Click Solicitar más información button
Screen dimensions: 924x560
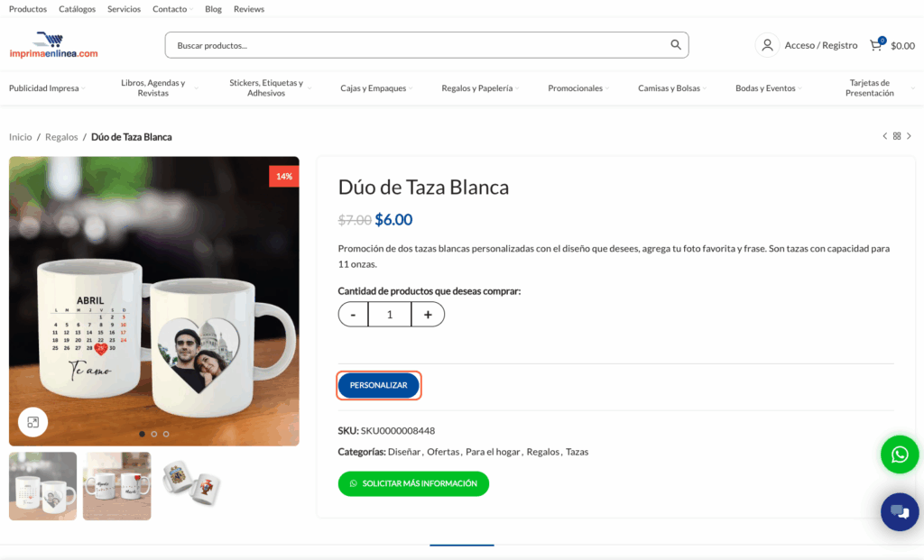click(413, 483)
